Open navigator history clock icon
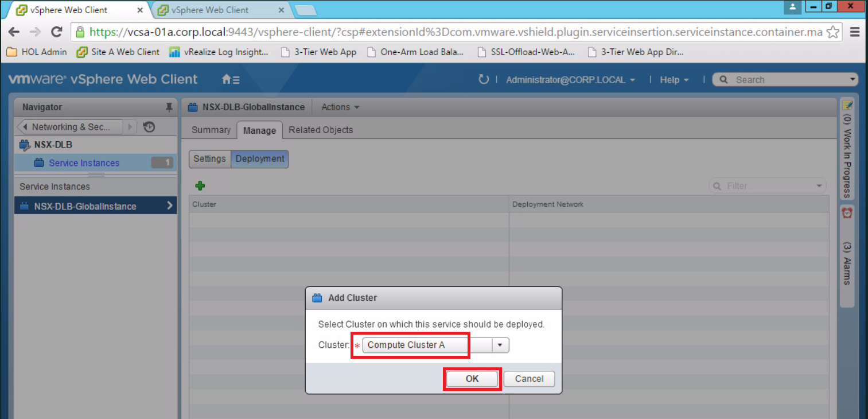The height and width of the screenshot is (419, 868). pos(149,127)
